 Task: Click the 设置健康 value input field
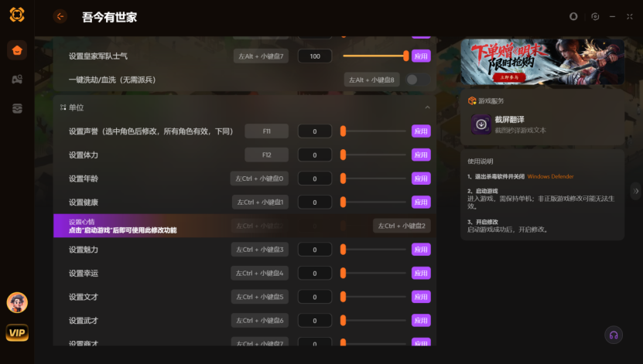point(314,202)
